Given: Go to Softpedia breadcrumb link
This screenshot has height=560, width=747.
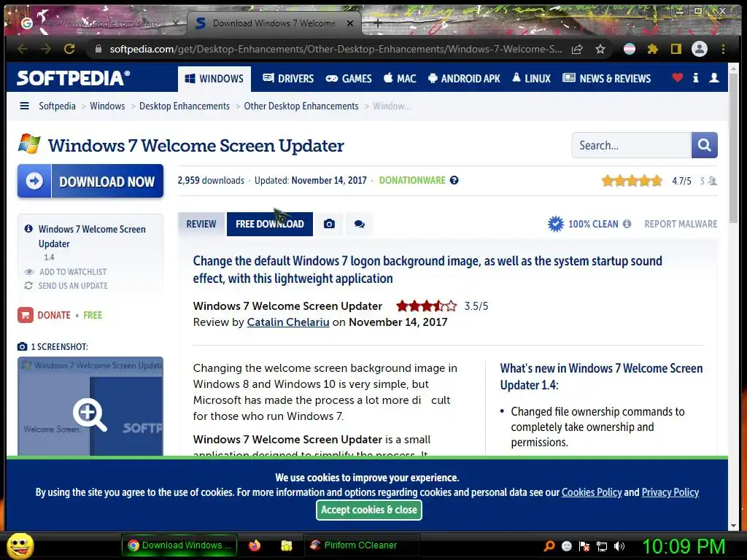Looking at the screenshot, I should pyautogui.click(x=57, y=106).
